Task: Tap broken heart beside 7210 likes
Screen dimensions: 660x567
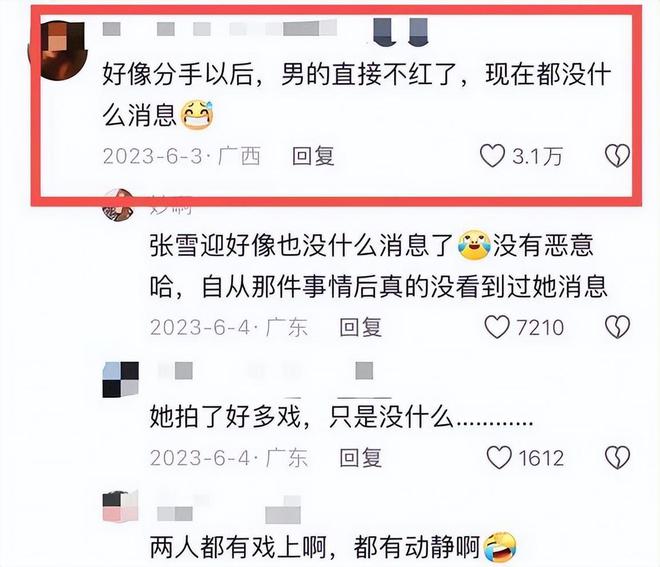Action: [617, 327]
